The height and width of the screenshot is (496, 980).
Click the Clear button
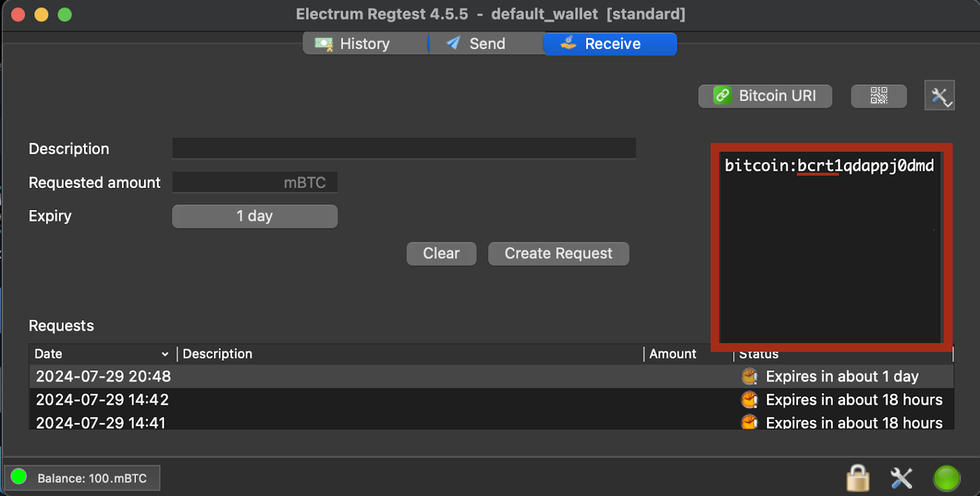pyautogui.click(x=442, y=254)
